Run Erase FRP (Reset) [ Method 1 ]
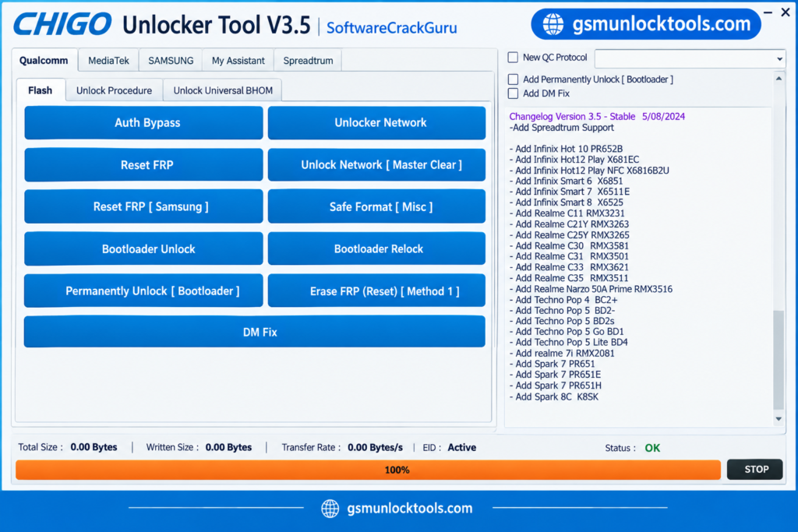Screen dimensions: 798x532 (376, 291)
